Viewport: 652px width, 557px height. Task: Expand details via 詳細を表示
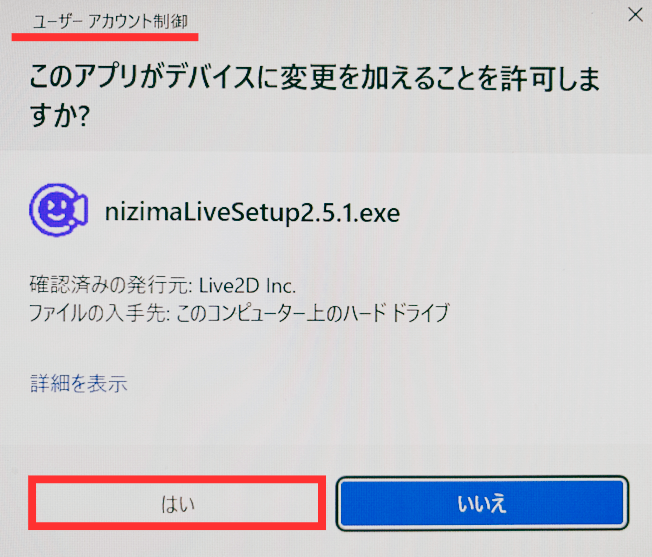tap(79, 383)
